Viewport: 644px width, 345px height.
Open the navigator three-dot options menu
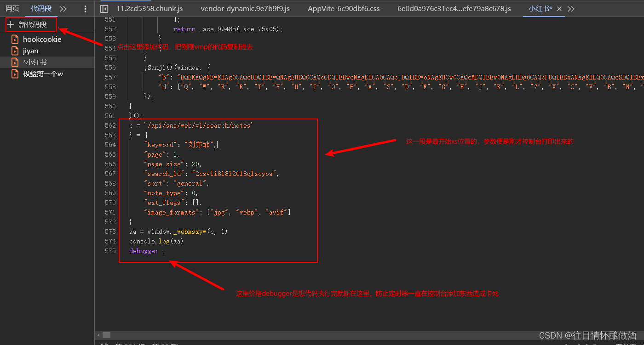[85, 9]
